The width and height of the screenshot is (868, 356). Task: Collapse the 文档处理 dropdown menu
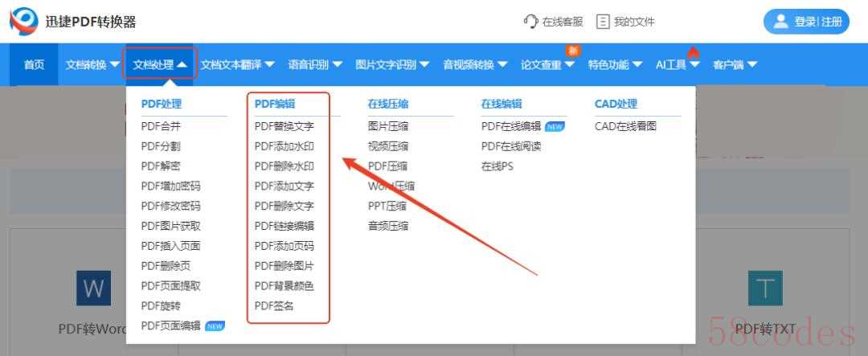160,64
